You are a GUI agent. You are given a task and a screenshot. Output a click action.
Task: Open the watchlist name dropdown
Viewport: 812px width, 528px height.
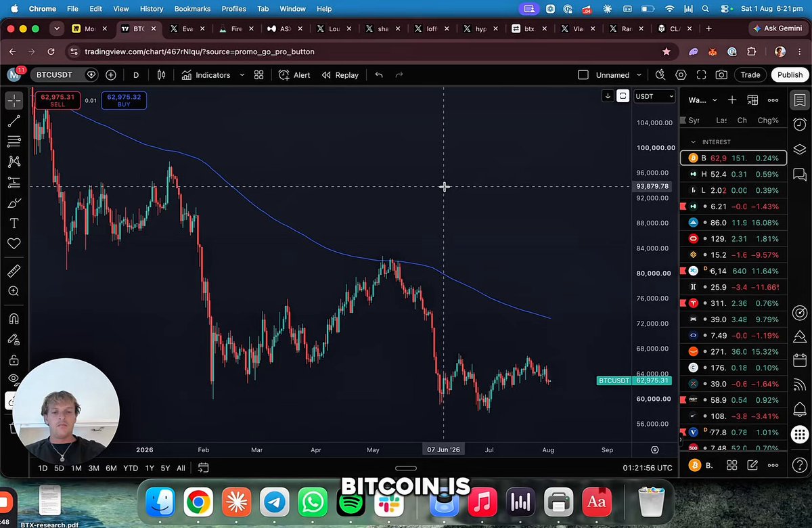[x=702, y=100]
